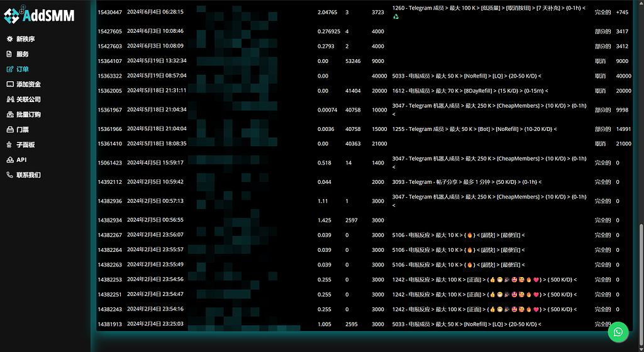The width and height of the screenshot is (644, 352).
Task: Click order ID 14382936
Action: [x=109, y=201]
